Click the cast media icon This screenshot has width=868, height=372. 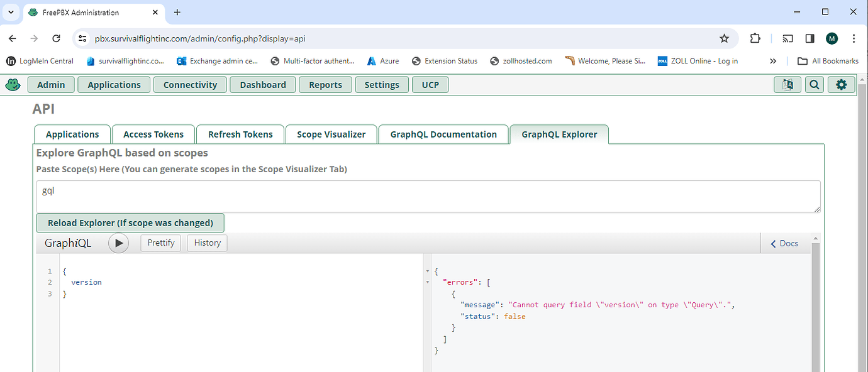point(787,38)
